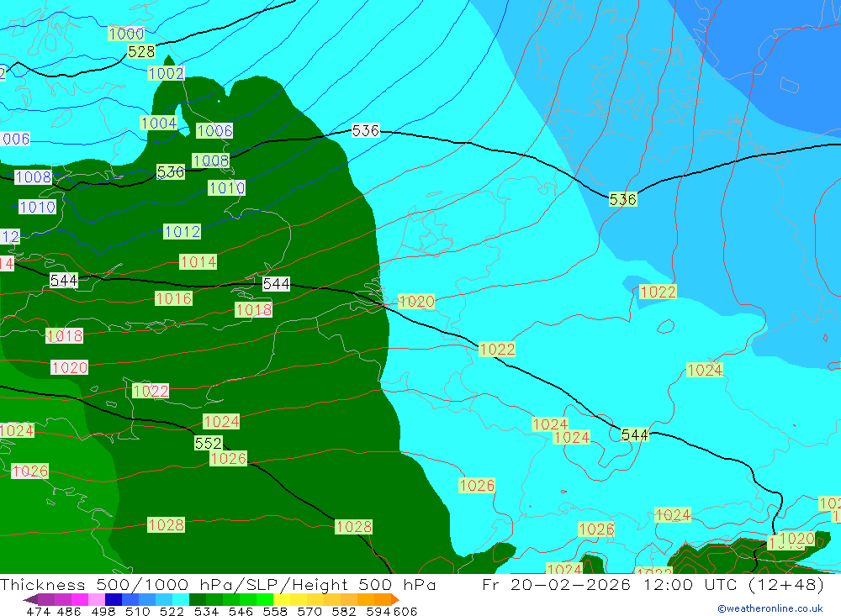Click the 558 legend value
This screenshot has height=616, width=841.
click(x=275, y=612)
